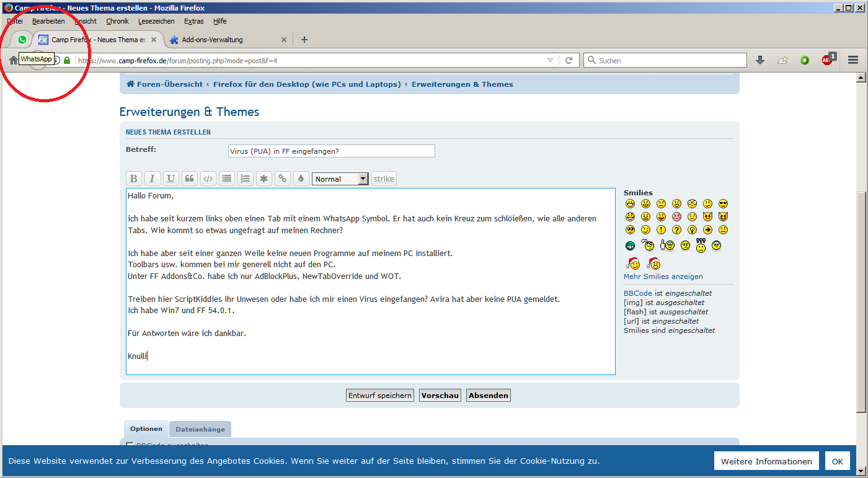Insert the sunglasses cool smiley
This screenshot has height=478, width=868.
tap(723, 203)
